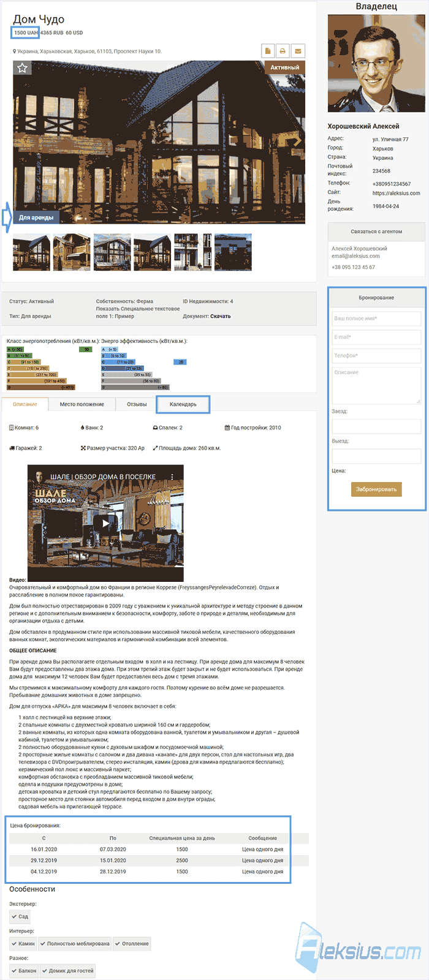Click the Комнат: 6 detail
The image size is (429, 980).
pyautogui.click(x=24, y=428)
